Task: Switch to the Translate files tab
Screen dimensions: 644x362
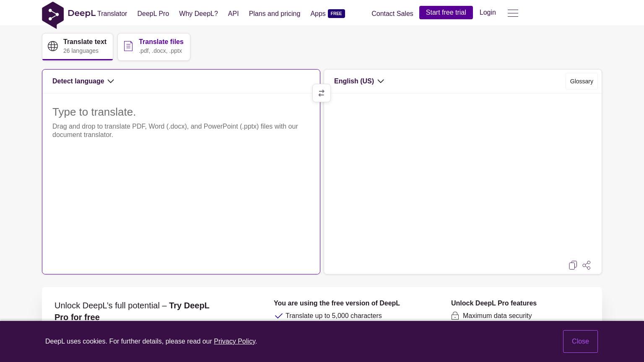Action: point(154,47)
